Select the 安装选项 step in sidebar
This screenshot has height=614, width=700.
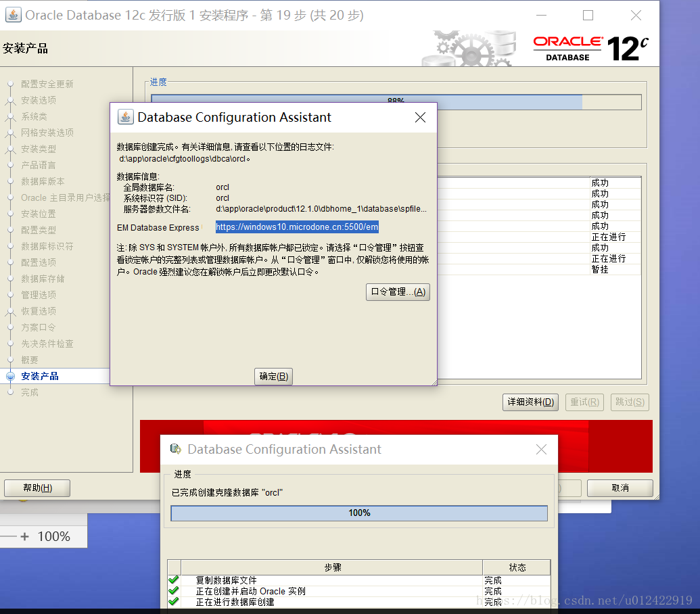click(39, 100)
